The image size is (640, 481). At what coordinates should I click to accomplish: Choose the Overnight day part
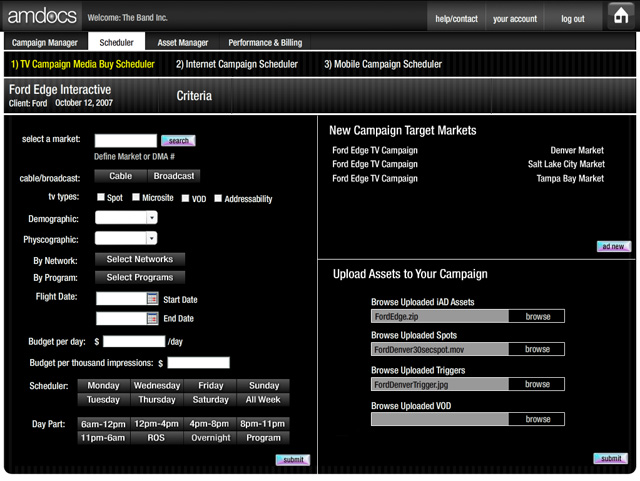point(211,438)
